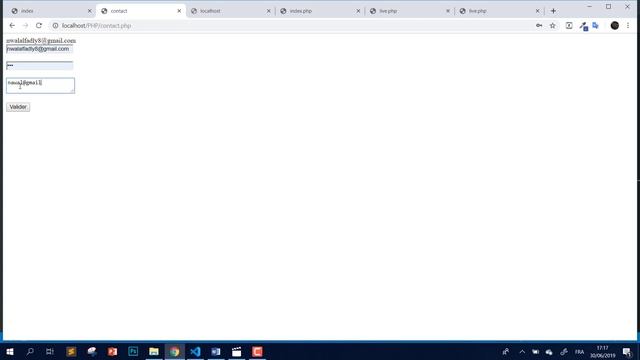Open the index.php tab
Screen dimensions: 640x360
pyautogui.click(x=320, y=11)
